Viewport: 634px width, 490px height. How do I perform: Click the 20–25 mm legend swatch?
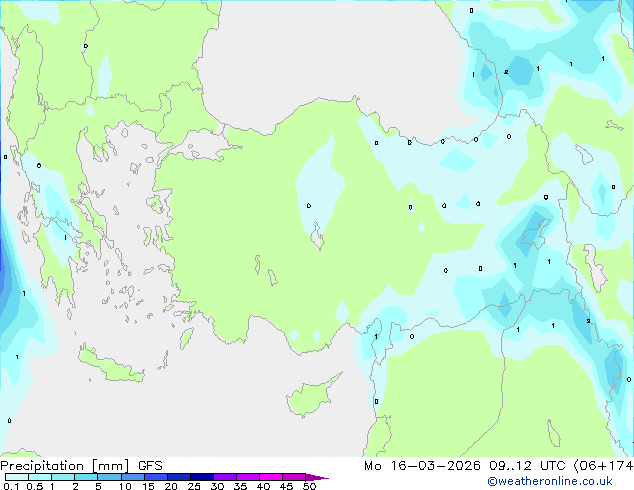[x=179, y=477]
